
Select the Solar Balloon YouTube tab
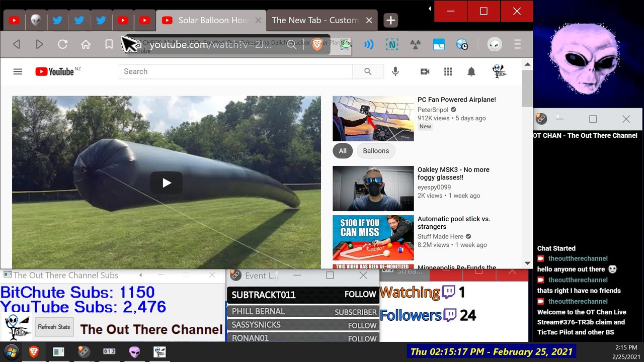[211, 20]
